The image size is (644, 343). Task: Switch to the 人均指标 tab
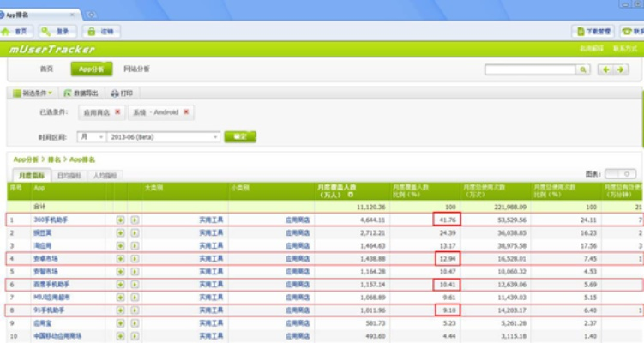point(105,176)
